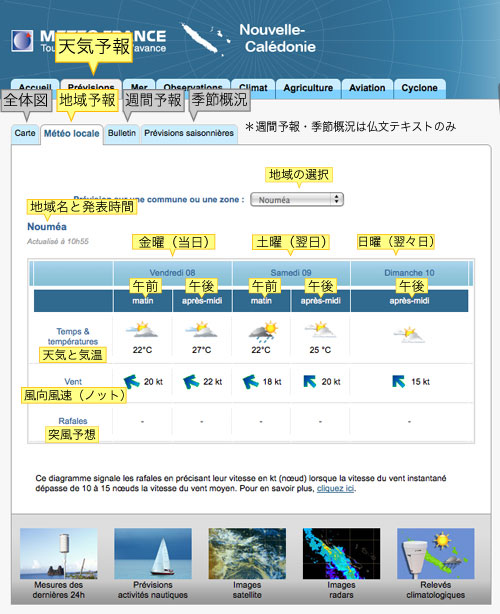Open the Accueil main tab
The image size is (500, 614).
35,88
